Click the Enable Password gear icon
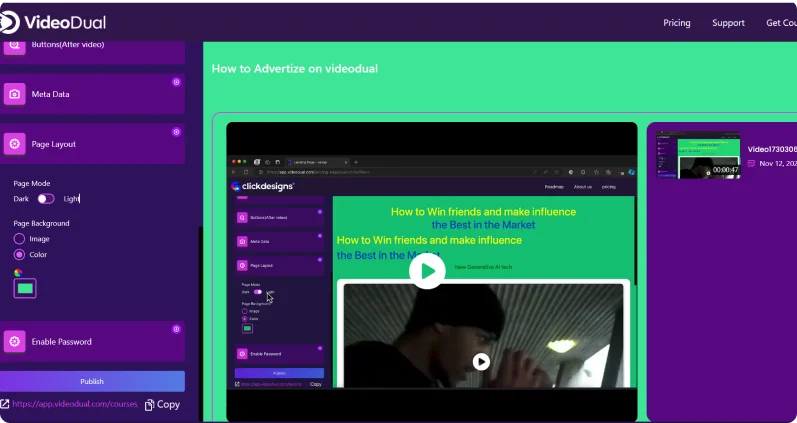The height and width of the screenshot is (423, 797). 15,342
